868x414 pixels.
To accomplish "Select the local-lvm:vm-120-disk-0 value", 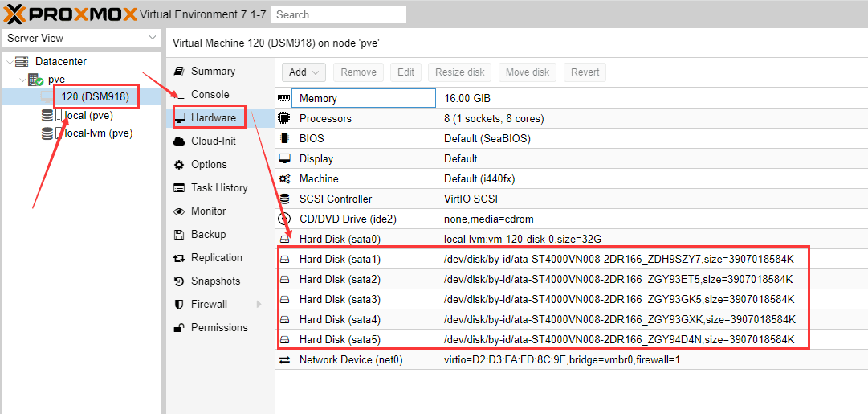I will click(x=523, y=239).
